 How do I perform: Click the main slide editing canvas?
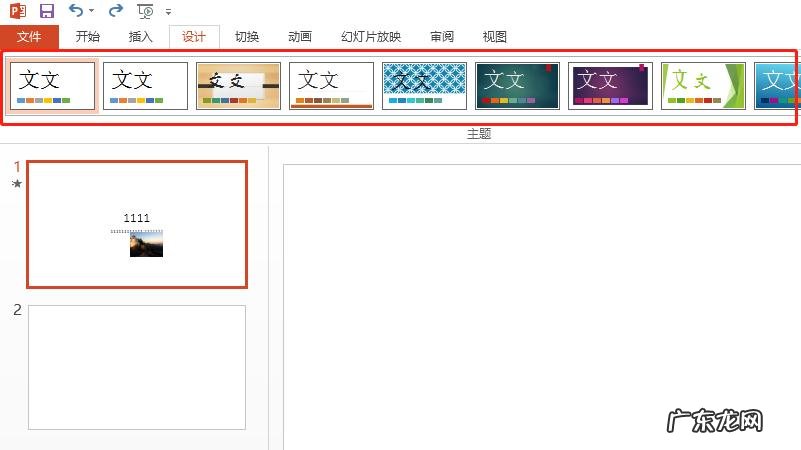542,307
